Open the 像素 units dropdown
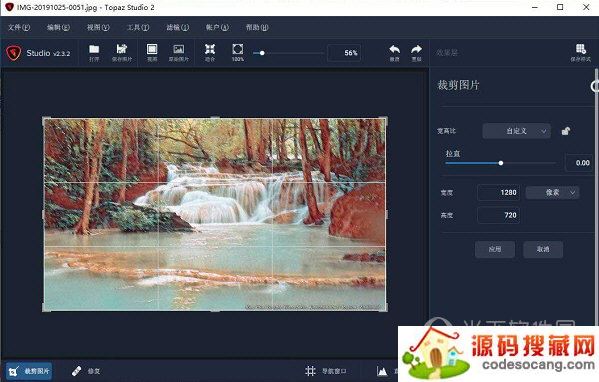Image resolution: width=599 pixels, height=382 pixels. (552, 193)
